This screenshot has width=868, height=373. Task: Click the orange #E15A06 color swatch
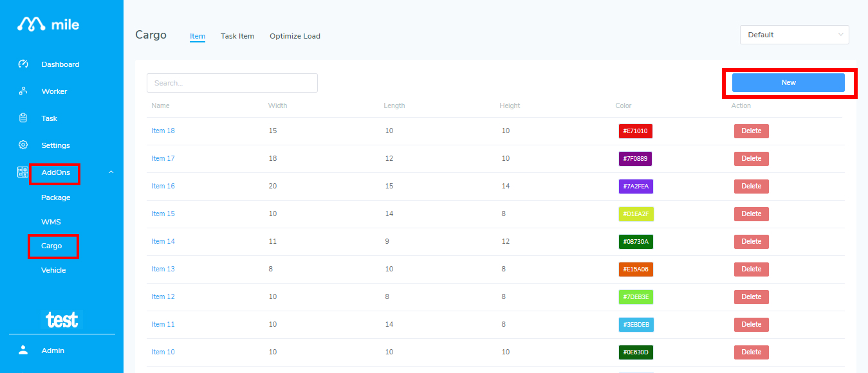(x=636, y=269)
